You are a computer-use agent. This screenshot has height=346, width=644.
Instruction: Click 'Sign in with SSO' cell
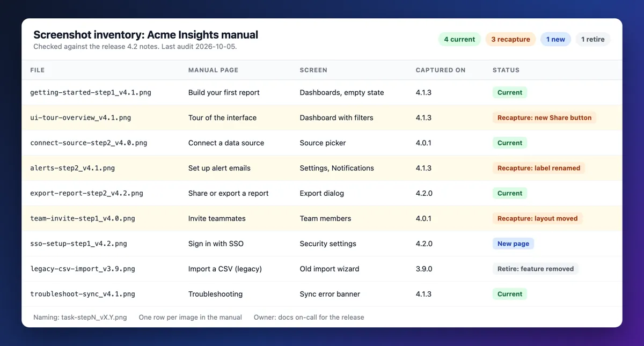click(x=216, y=244)
